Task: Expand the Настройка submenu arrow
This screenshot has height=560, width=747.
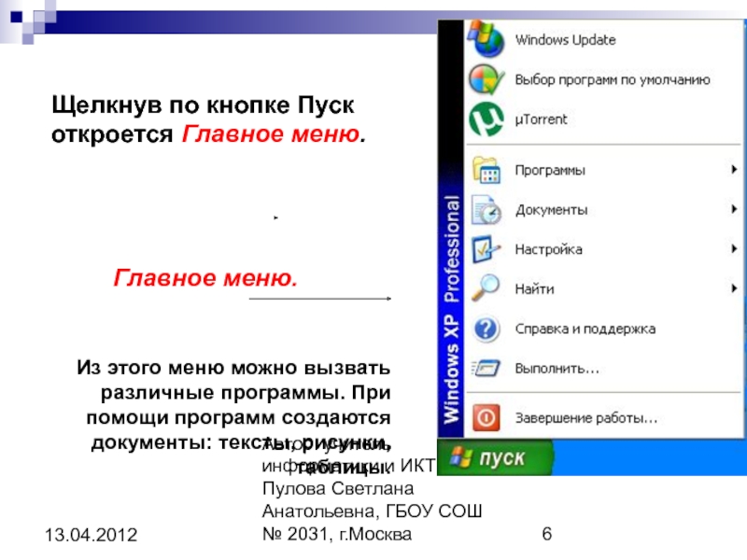Action: point(734,248)
